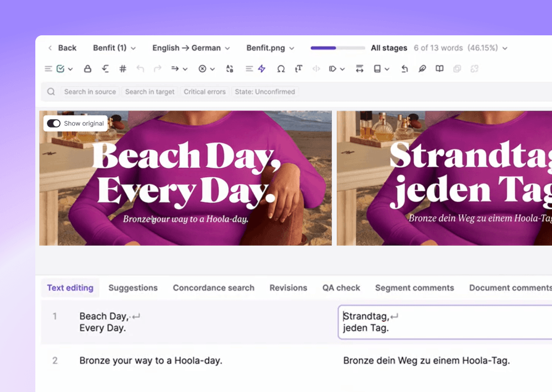Click the change case tT icon
The image size is (552, 392).
pos(299,69)
